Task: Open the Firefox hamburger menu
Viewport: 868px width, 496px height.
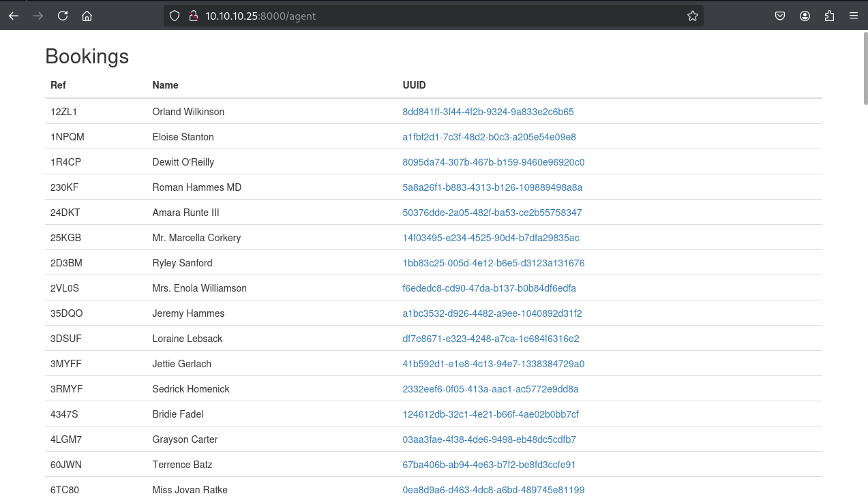Action: (854, 16)
